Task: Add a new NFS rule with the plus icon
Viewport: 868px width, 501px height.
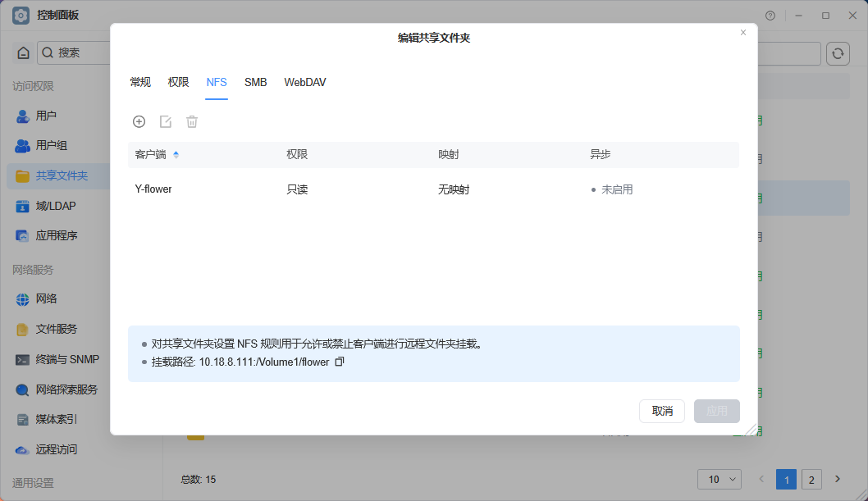Action: pos(139,121)
